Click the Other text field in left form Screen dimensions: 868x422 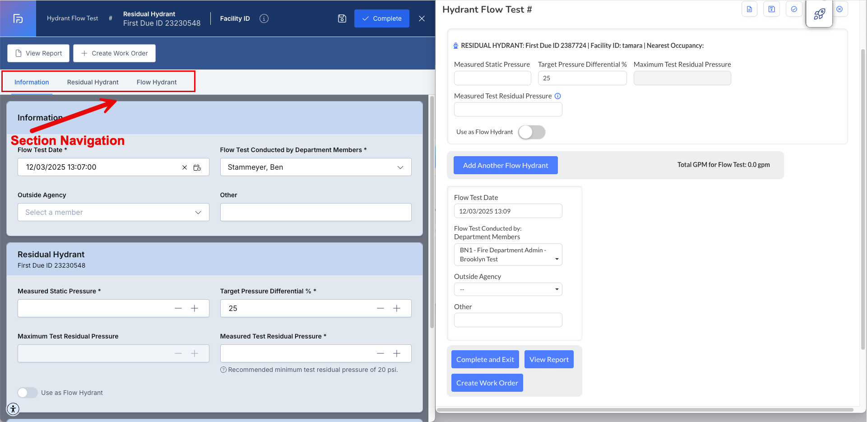pos(315,212)
